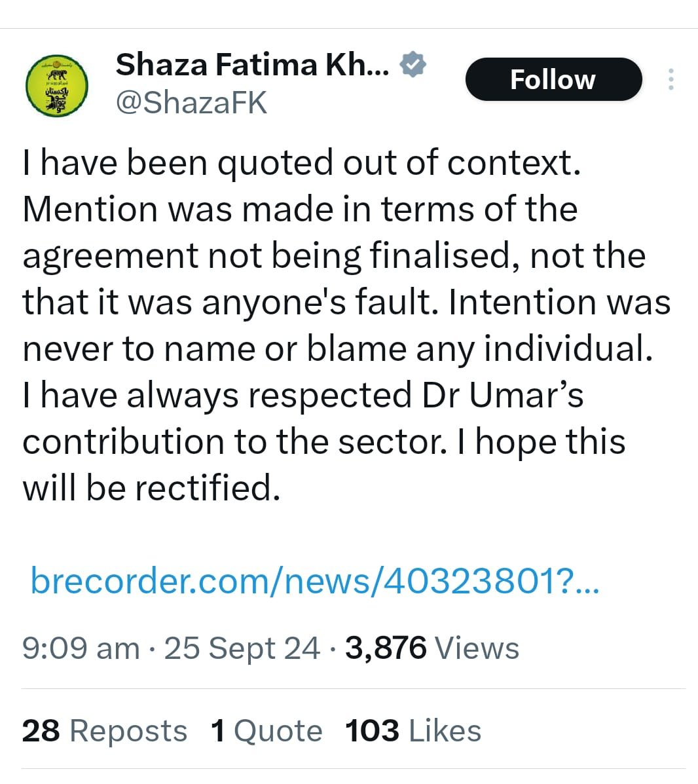Click the Follow button
The width and height of the screenshot is (698, 784).
(x=553, y=79)
